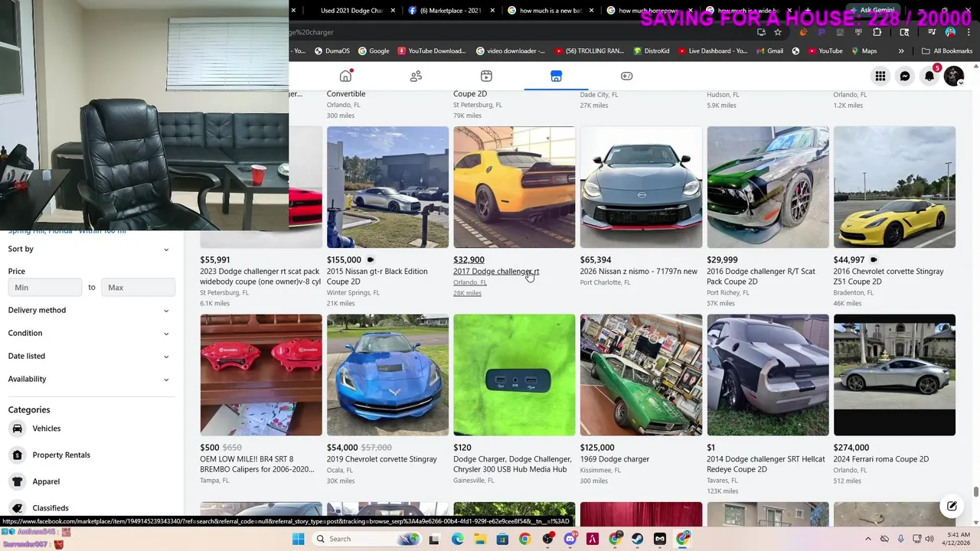Open Microsoft Edge from the taskbar
Image resolution: width=980 pixels, height=551 pixels.
[x=457, y=539]
